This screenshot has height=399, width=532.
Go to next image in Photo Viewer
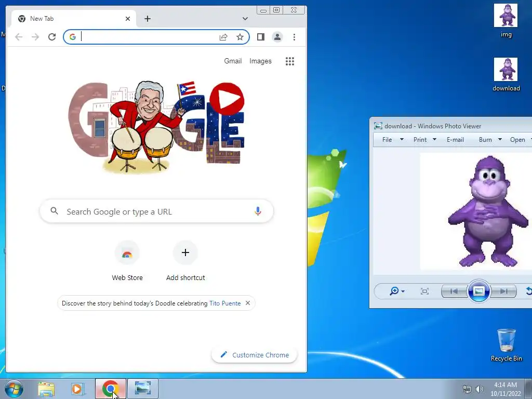(503, 291)
